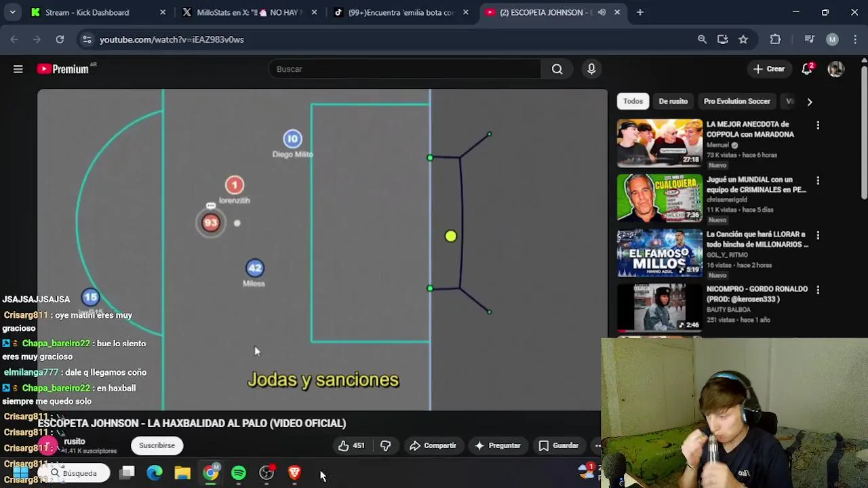Screen dimensions: 868x488
Task: Open the YouTube account avatar menu
Action: pyautogui.click(x=835, y=69)
